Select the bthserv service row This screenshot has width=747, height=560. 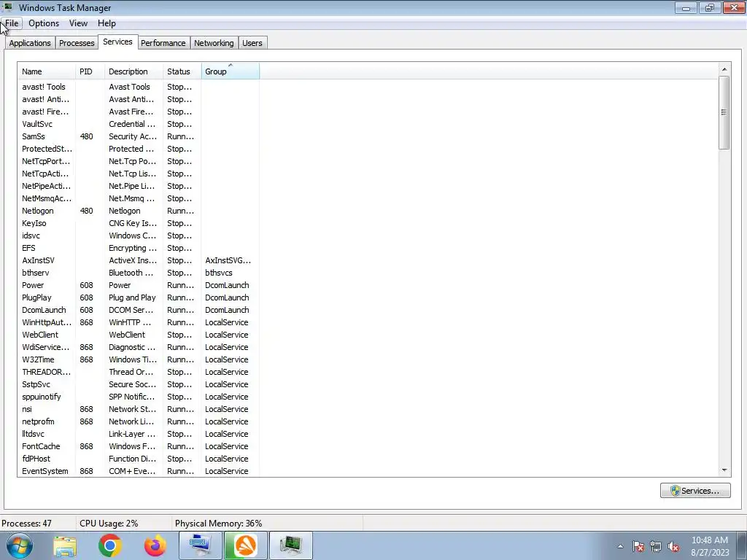tap(138, 273)
